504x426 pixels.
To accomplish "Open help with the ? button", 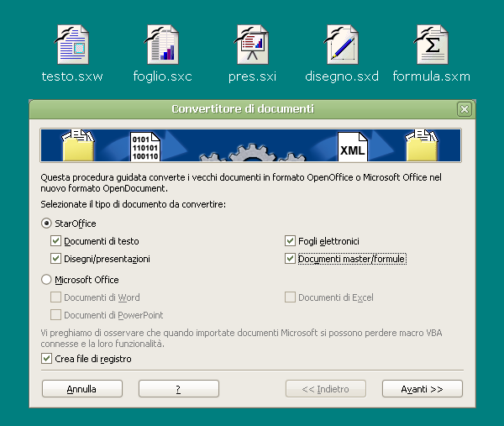I will pyautogui.click(x=179, y=389).
